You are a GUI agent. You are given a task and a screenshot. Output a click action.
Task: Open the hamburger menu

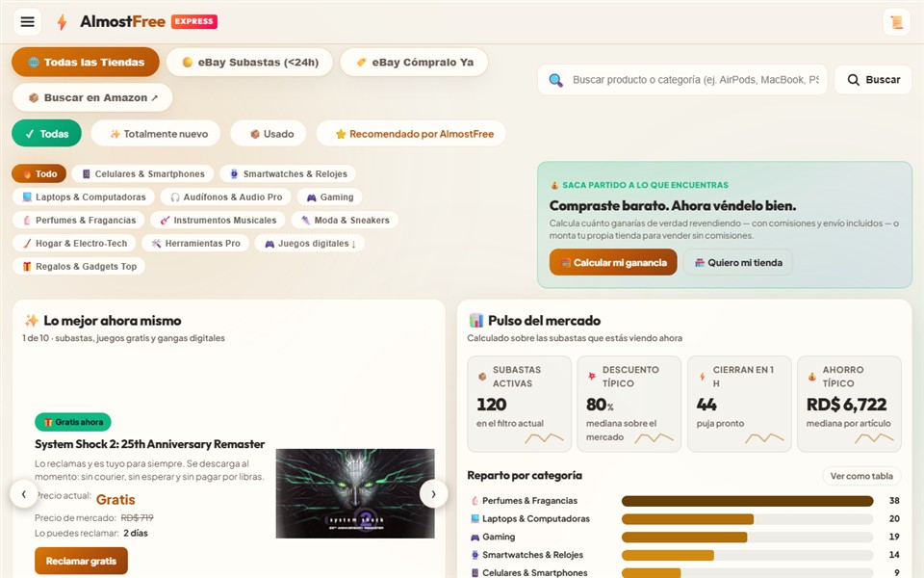[x=27, y=22]
